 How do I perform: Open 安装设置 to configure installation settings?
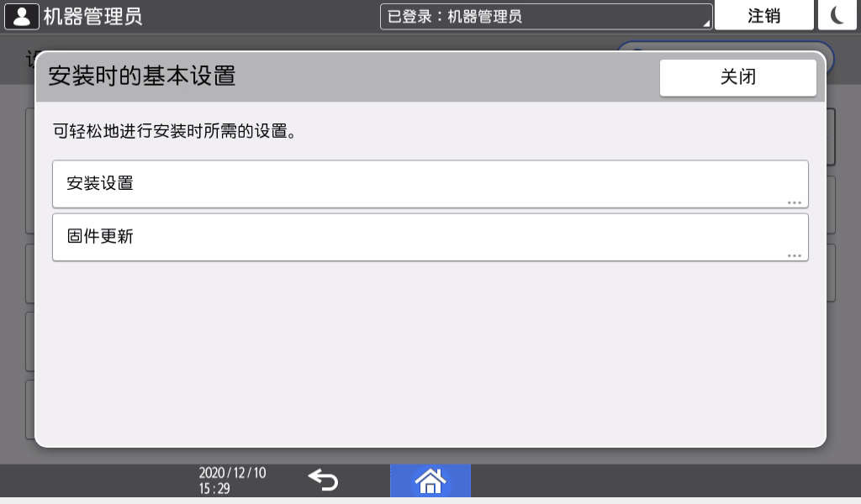(x=430, y=184)
